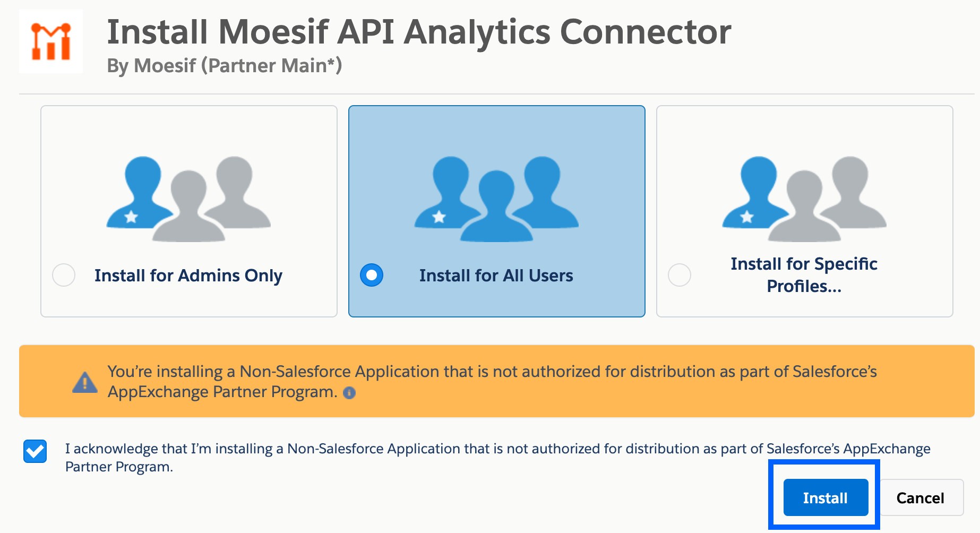Viewport: 980px width, 533px height.
Task: Click the Install Moesif API Analytics Connector heading
Action: [x=419, y=31]
